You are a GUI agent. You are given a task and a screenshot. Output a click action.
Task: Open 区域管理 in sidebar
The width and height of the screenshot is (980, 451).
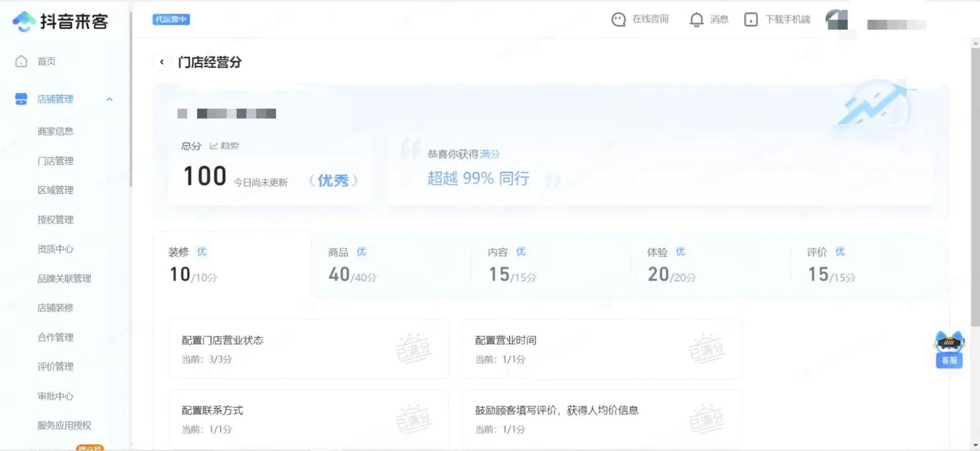coord(55,190)
